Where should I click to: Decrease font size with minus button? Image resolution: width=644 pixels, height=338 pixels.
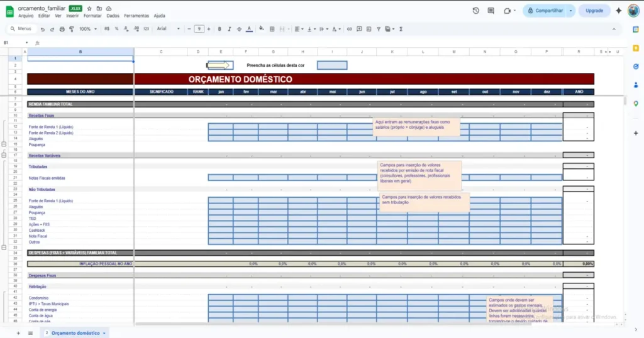[x=189, y=29]
